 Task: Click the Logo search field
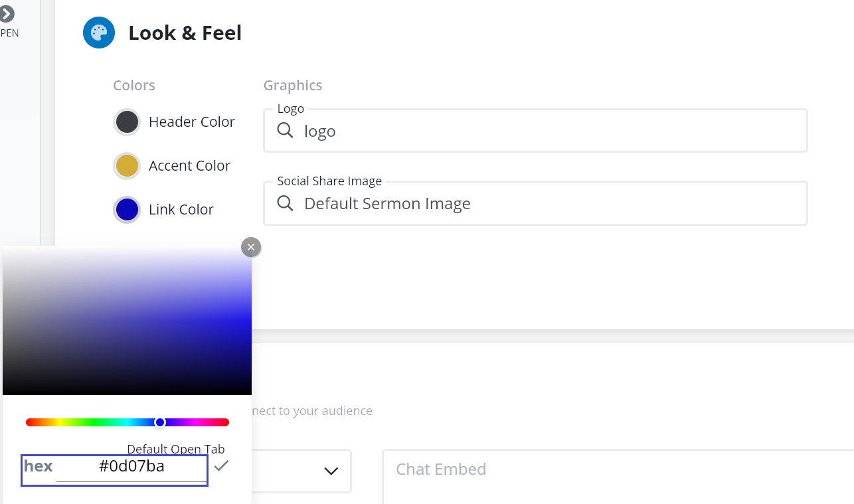(545, 131)
